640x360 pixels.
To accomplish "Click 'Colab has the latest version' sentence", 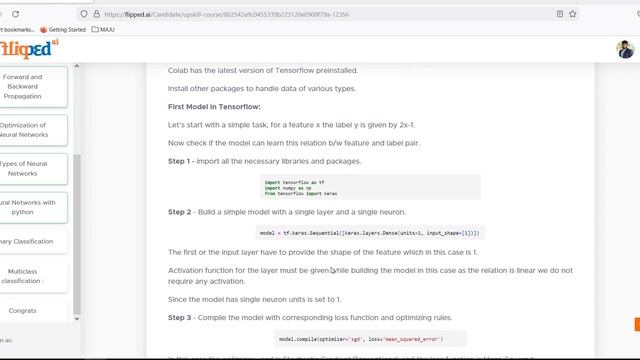I will pyautogui.click(x=263, y=70).
